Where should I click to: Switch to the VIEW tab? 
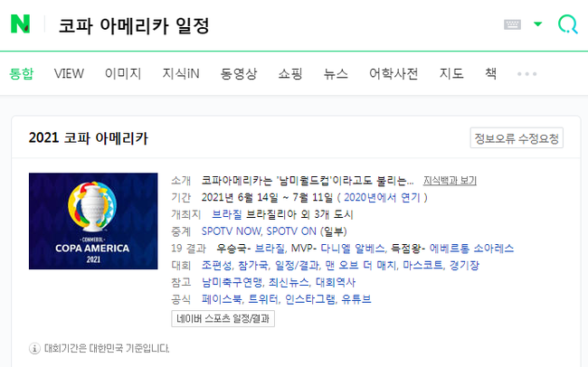pos(69,73)
